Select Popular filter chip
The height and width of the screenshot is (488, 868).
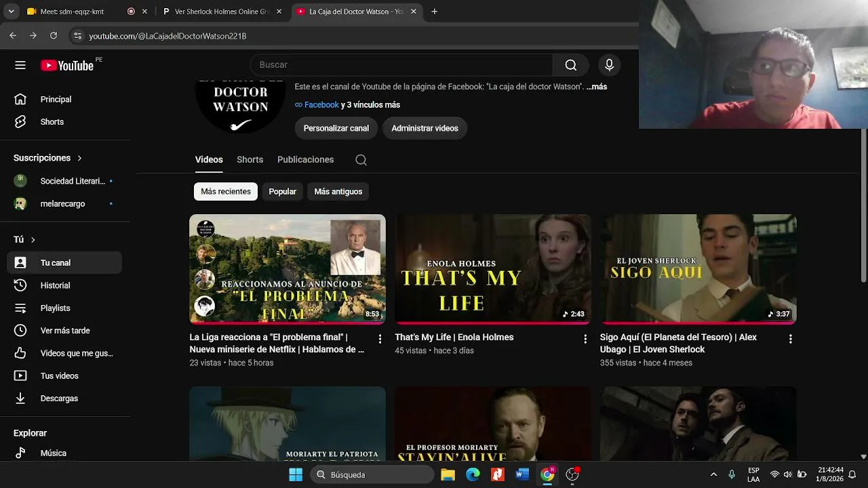(x=282, y=192)
